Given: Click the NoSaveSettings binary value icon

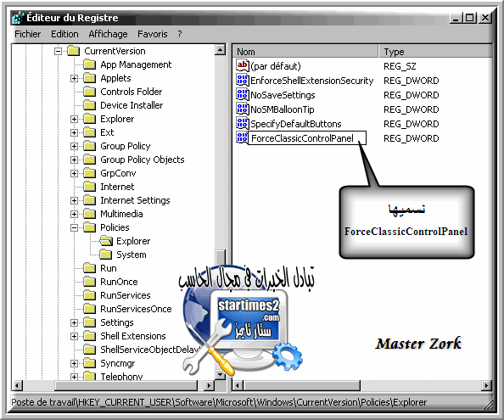Looking at the screenshot, I should tap(243, 94).
